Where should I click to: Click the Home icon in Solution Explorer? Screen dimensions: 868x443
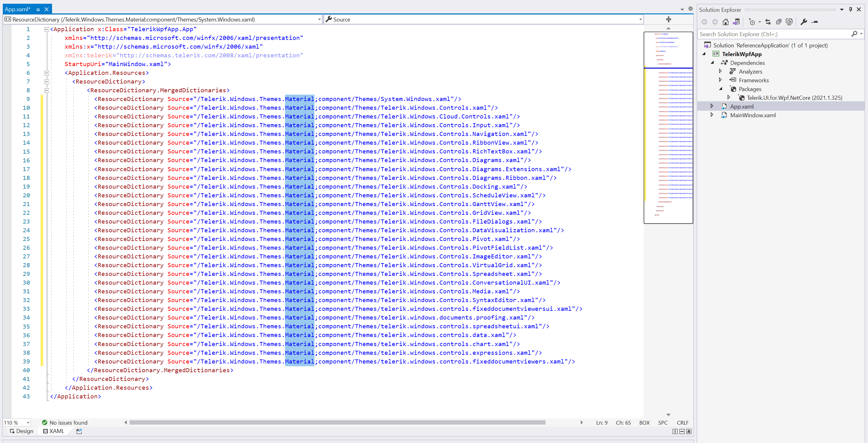pos(726,22)
